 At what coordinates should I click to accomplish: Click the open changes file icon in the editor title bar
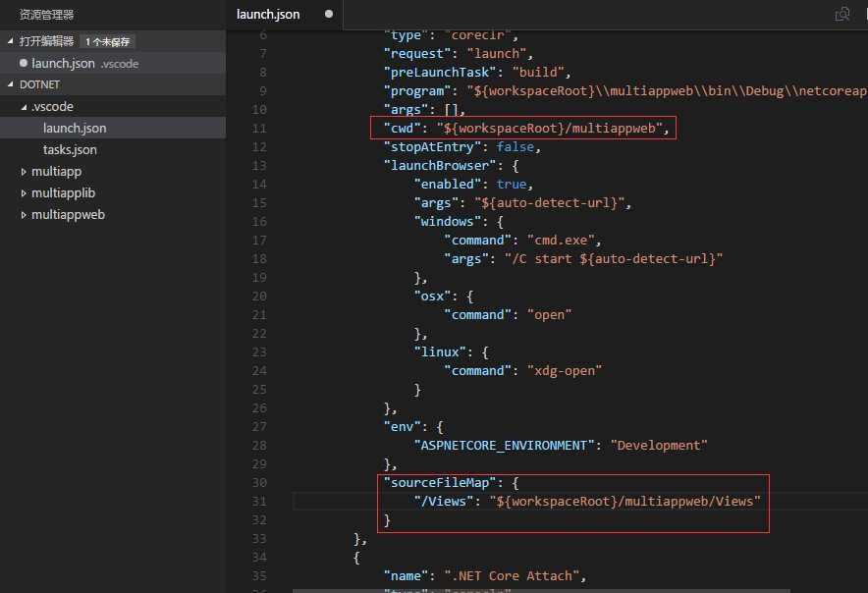[842, 14]
